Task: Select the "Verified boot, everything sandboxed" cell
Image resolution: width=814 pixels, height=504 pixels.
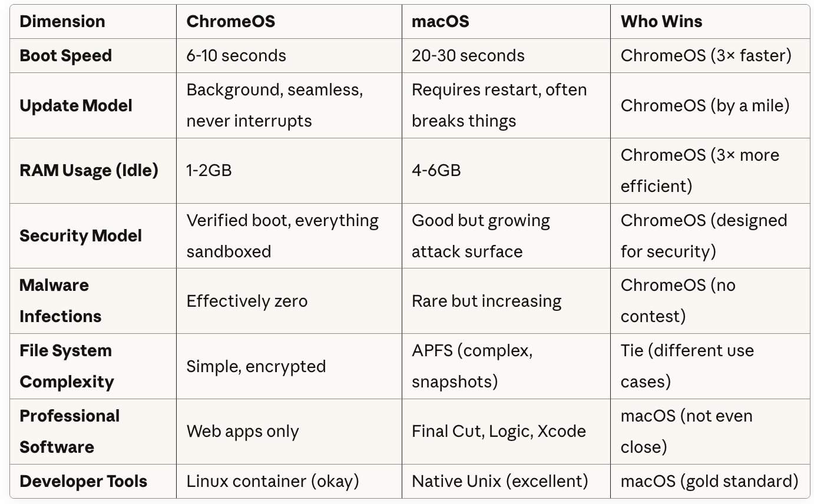Action: click(x=282, y=236)
